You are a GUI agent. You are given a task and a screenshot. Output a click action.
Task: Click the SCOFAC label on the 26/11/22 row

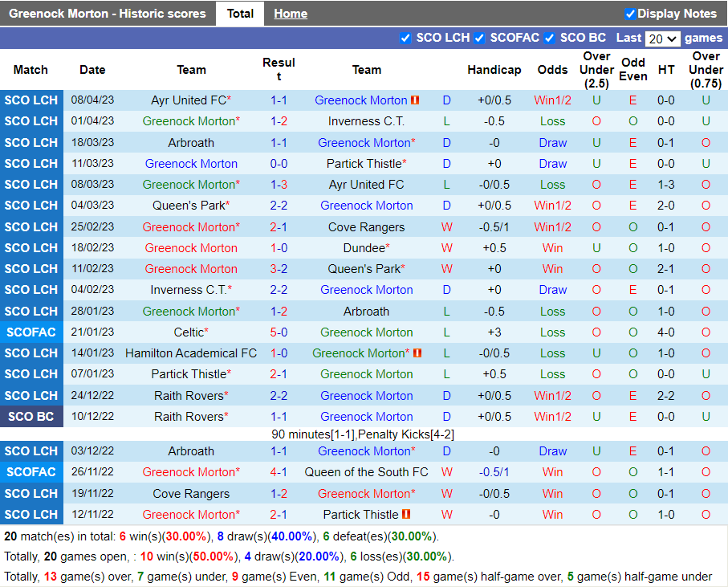pos(31,472)
